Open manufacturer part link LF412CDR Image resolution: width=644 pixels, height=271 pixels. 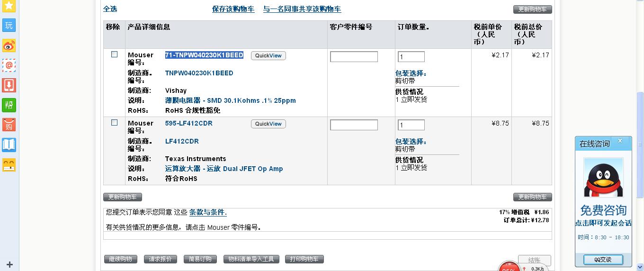[182, 141]
